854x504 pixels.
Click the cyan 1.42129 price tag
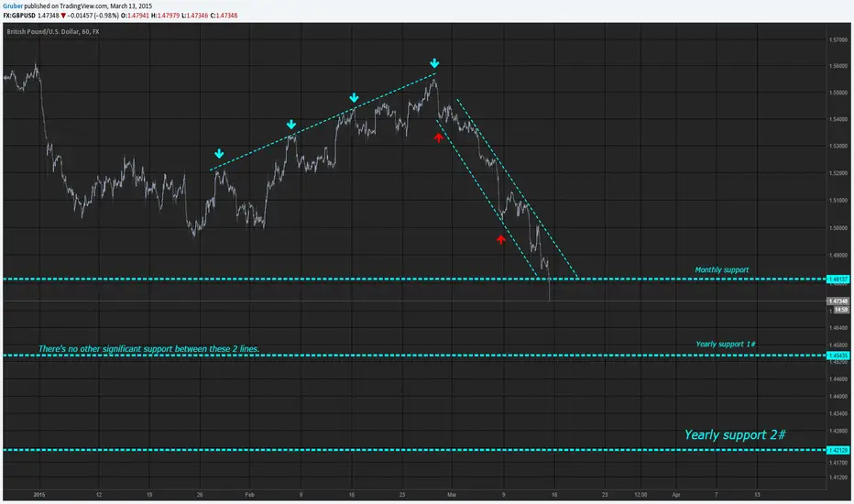pyautogui.click(x=838, y=450)
